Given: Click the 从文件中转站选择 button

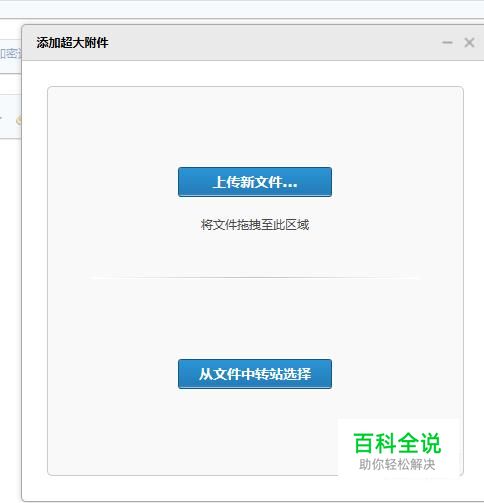Looking at the screenshot, I should pyautogui.click(x=255, y=374).
